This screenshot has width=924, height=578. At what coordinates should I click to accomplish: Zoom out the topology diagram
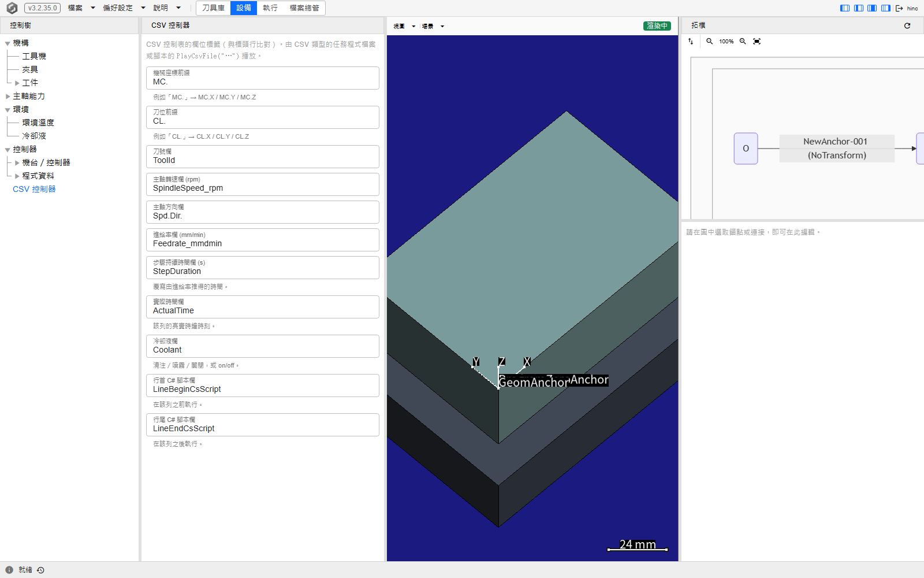point(710,42)
